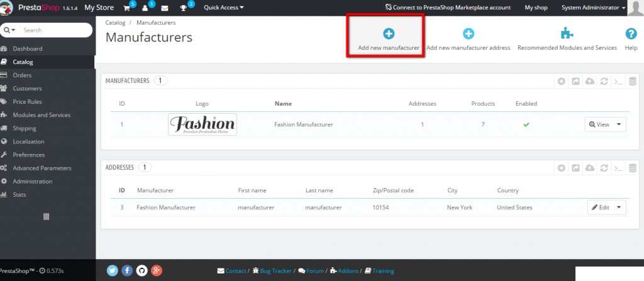Screen dimensions: 644x281
Task: Click import cloud icon in Addresses panel
Action: tap(590, 168)
